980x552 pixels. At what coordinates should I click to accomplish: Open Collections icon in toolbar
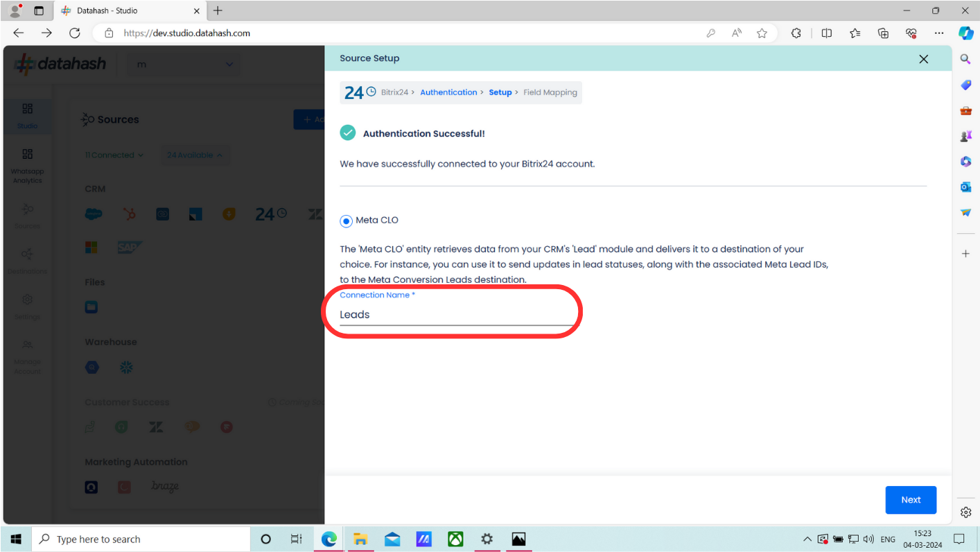(x=883, y=33)
